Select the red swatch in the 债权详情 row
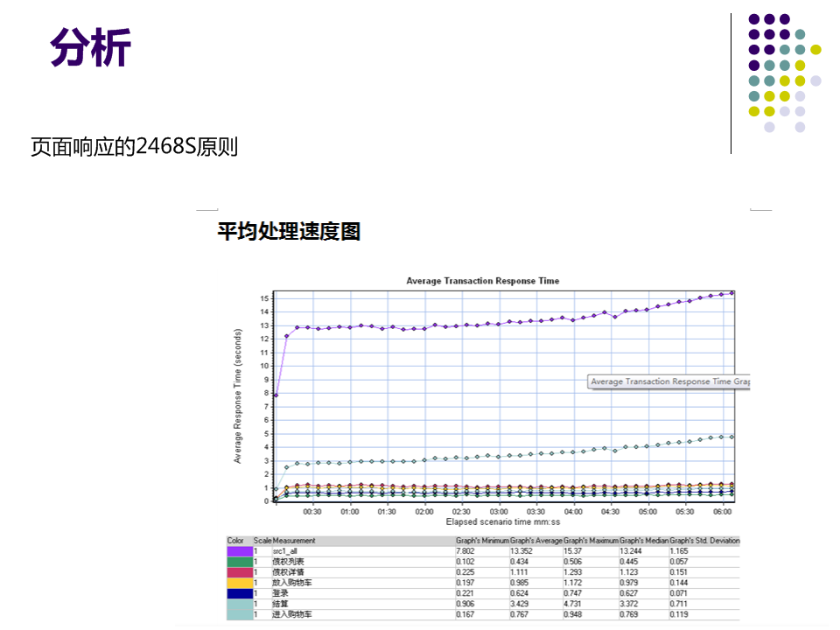This screenshot has height=630, width=840. pos(240,572)
